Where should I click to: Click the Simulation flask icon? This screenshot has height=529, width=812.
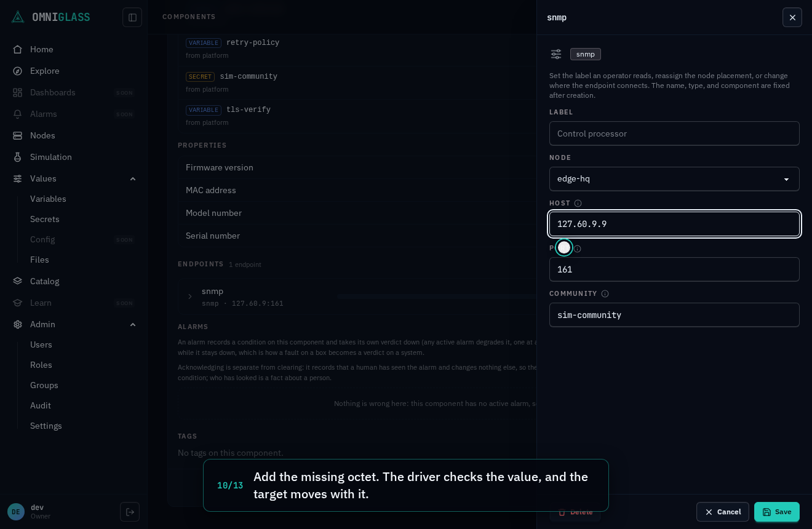[x=18, y=157]
